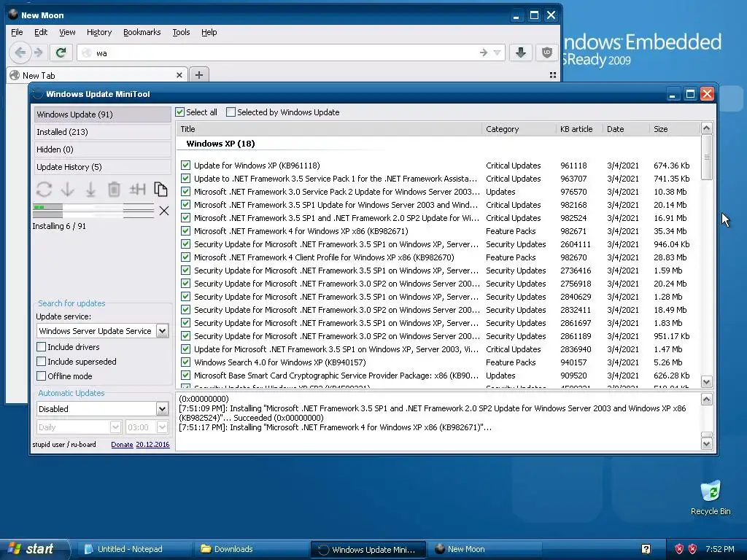Sort updates by the Category column header
This screenshot has width=747, height=560.
pyautogui.click(x=519, y=129)
